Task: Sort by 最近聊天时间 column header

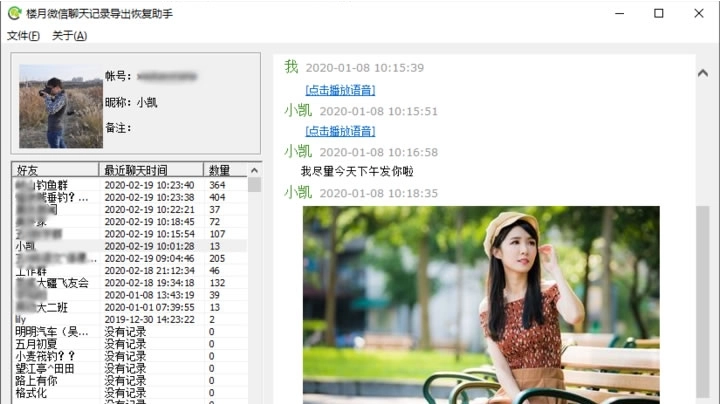Action: click(x=151, y=170)
